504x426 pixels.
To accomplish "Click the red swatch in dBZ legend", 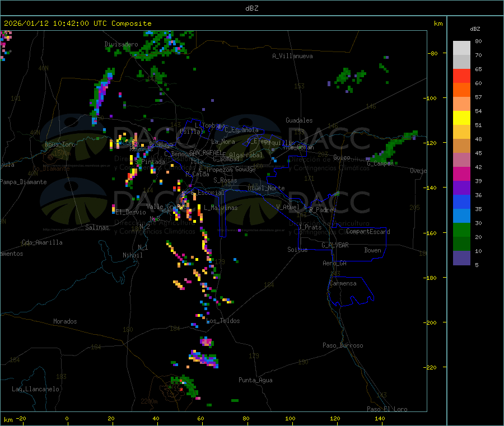I will (x=461, y=76).
